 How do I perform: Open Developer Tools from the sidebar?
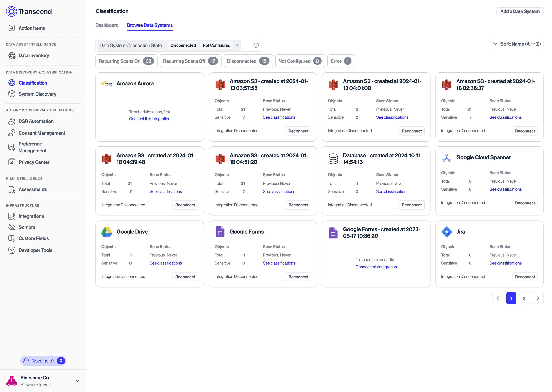point(35,250)
